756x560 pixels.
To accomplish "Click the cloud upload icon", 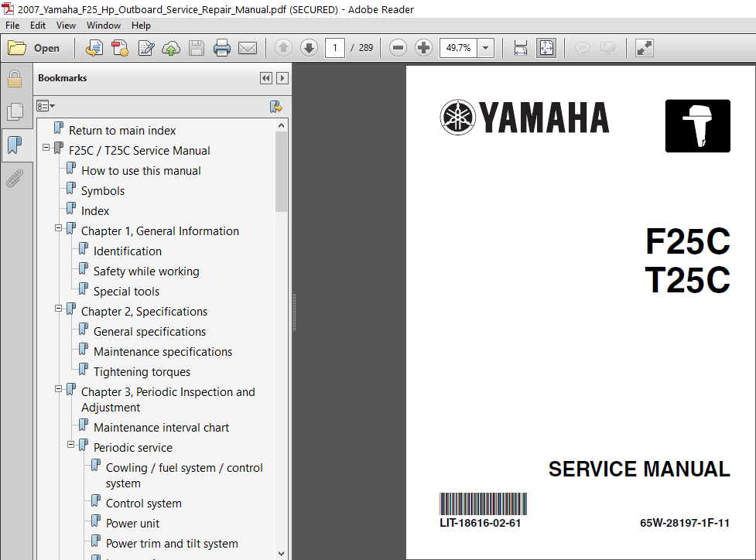I will [171, 48].
